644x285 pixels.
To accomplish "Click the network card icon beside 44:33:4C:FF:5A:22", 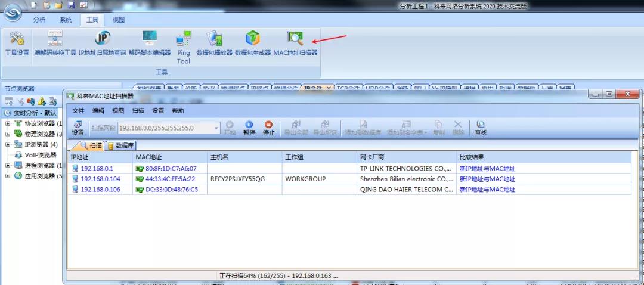I will click(139, 179).
